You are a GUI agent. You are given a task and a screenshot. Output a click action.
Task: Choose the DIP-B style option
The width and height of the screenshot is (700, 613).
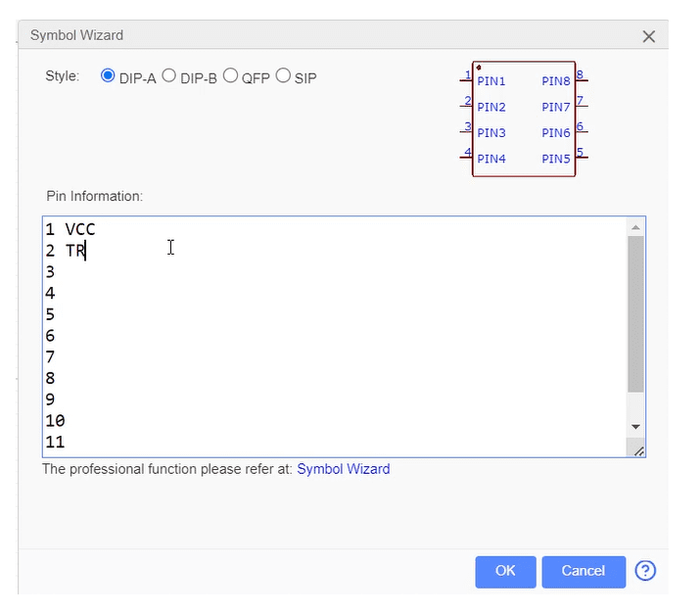pos(168,76)
